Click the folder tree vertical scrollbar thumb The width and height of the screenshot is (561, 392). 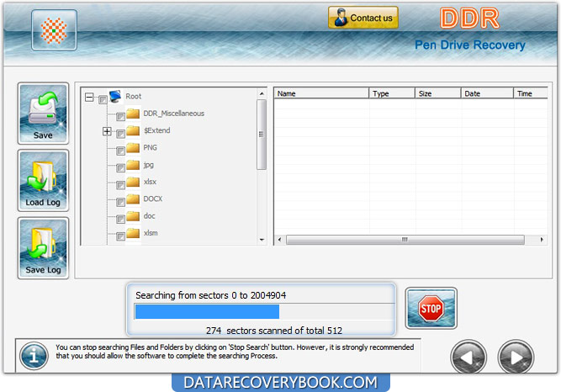tap(262, 135)
